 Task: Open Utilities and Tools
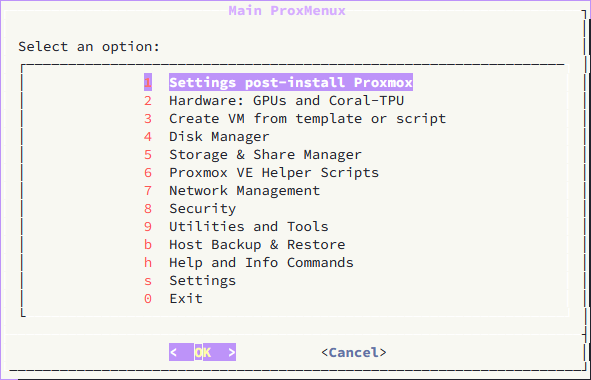[249, 227]
